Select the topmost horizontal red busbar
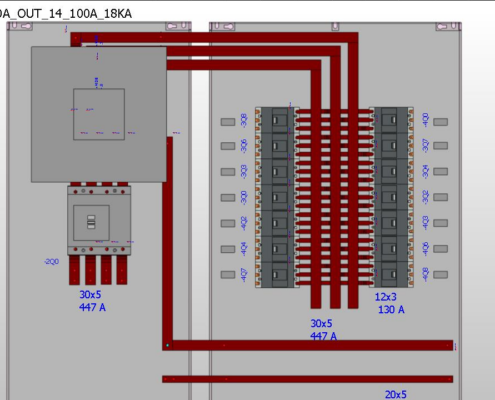Image resolution: width=495 pixels, height=400 pixels. tap(214, 37)
